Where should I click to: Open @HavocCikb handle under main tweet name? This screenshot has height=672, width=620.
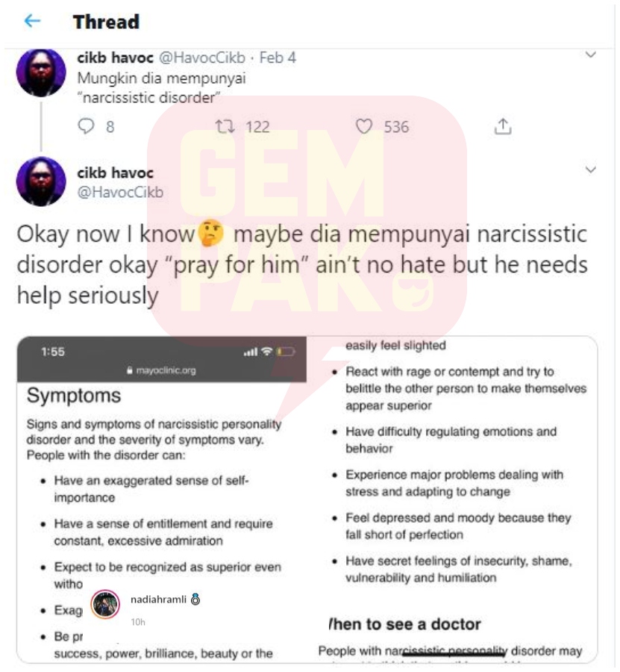coord(120,192)
